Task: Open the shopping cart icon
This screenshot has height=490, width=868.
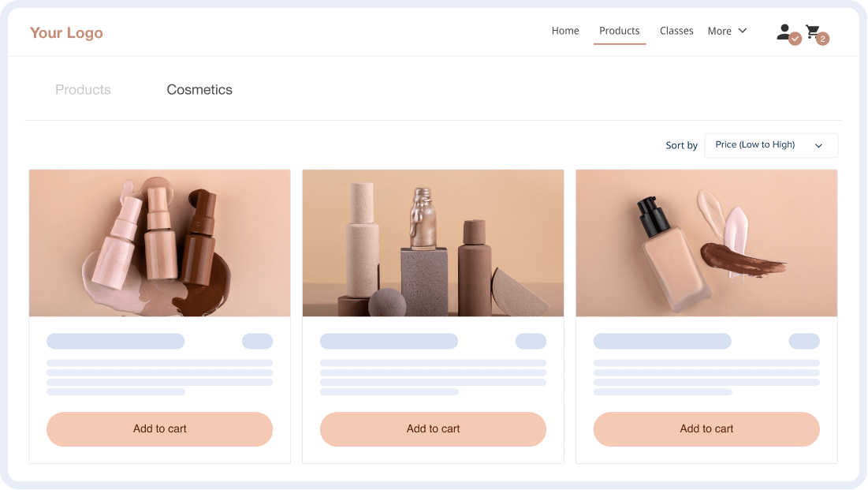Action: (813, 30)
